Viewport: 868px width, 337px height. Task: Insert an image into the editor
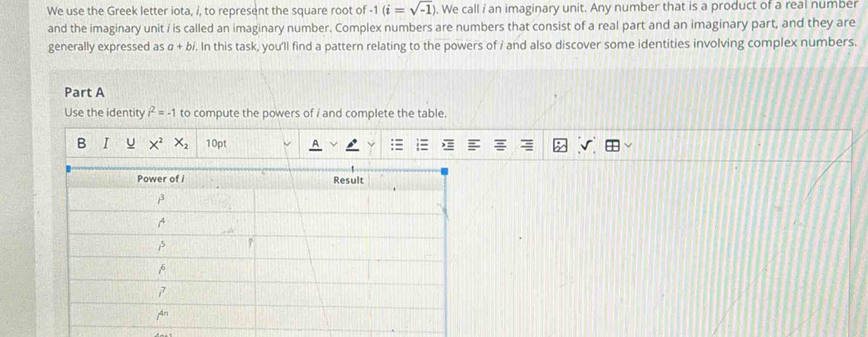[560, 146]
